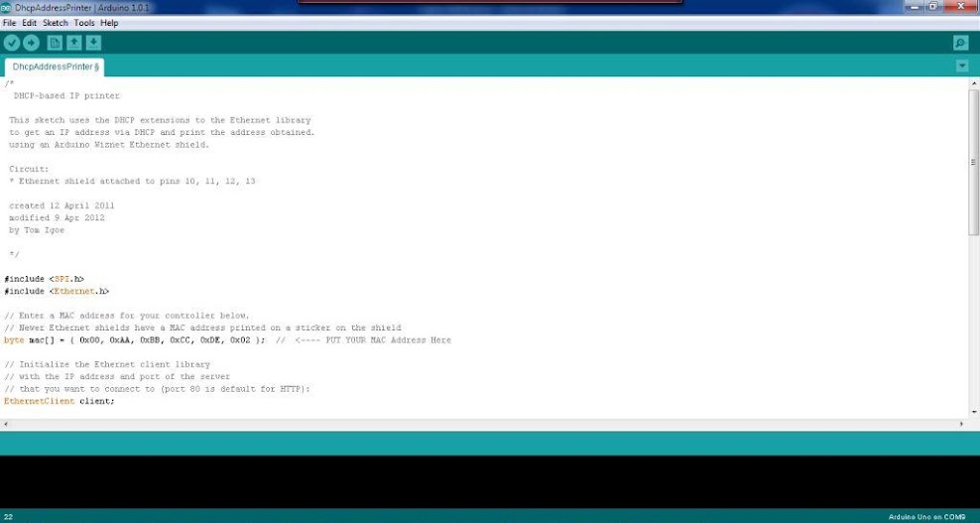980x523 pixels.
Task: Open the Serial Monitor magnifier icon
Action: point(960,43)
